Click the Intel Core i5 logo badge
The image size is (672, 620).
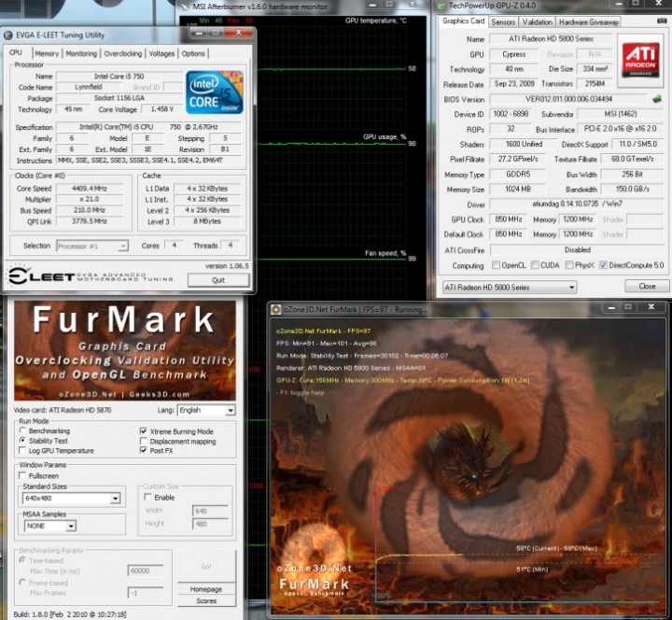pyautogui.click(x=215, y=92)
